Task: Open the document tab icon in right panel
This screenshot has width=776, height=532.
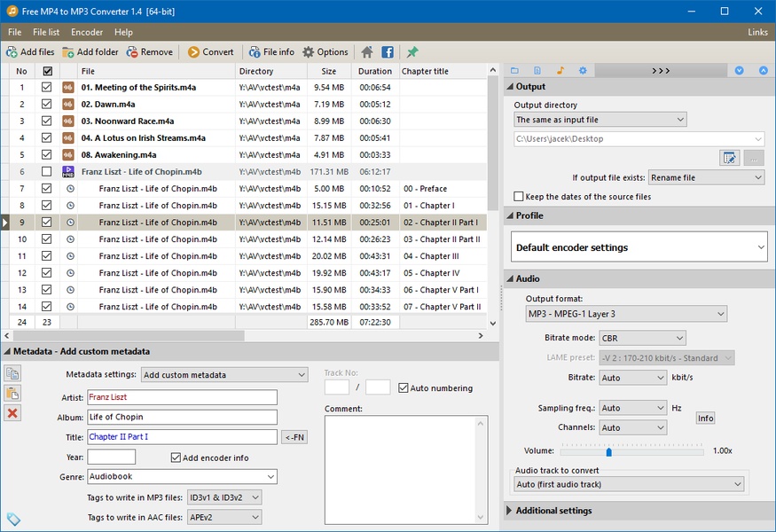Action: pyautogui.click(x=537, y=71)
